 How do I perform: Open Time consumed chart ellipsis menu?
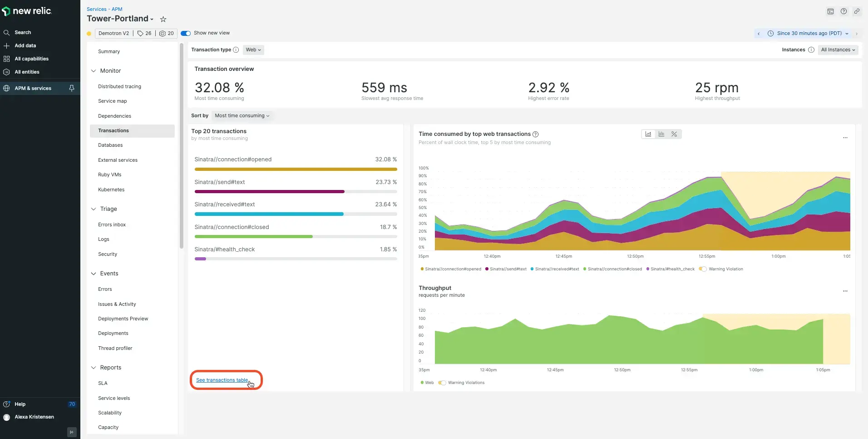coord(845,138)
